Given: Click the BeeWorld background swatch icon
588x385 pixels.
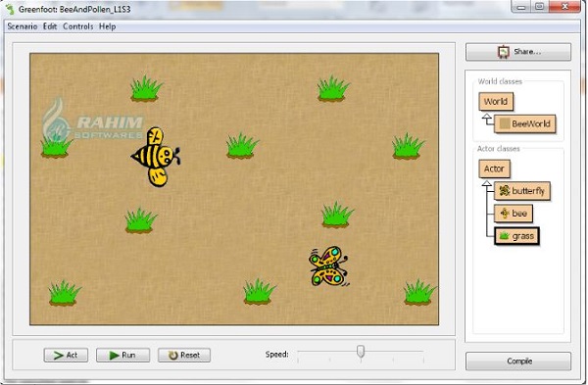Looking at the screenshot, I should pyautogui.click(x=505, y=123).
